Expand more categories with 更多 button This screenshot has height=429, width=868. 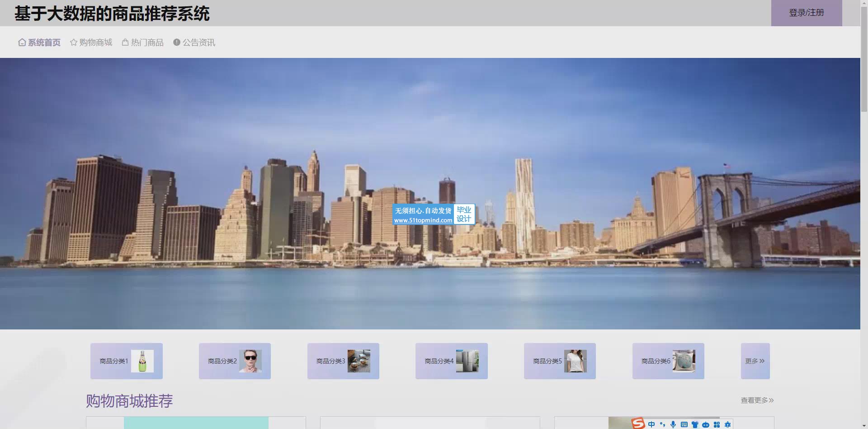(755, 361)
